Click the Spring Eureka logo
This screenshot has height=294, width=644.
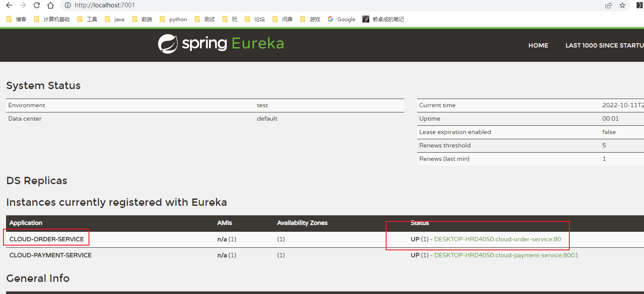click(221, 44)
